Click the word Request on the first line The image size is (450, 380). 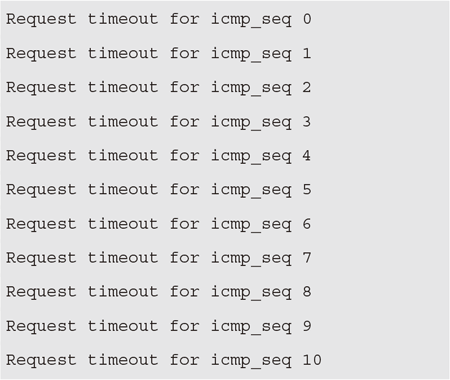tap(41, 20)
